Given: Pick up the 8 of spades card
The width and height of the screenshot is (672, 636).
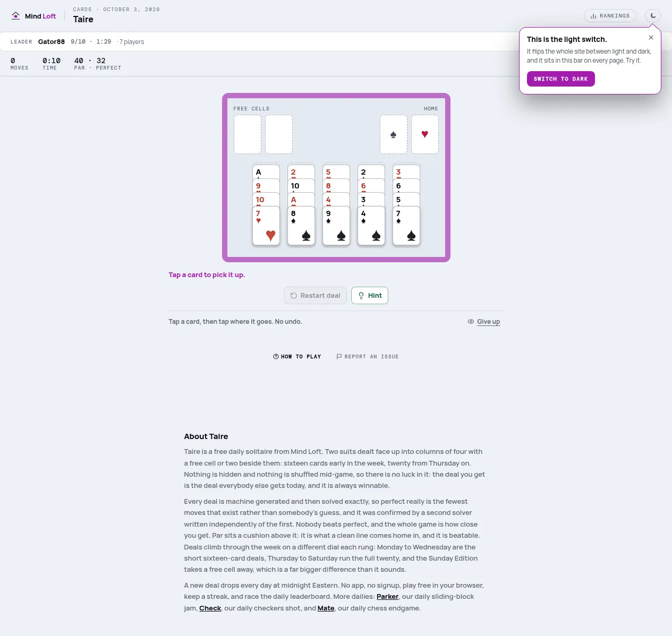Looking at the screenshot, I should (x=301, y=226).
